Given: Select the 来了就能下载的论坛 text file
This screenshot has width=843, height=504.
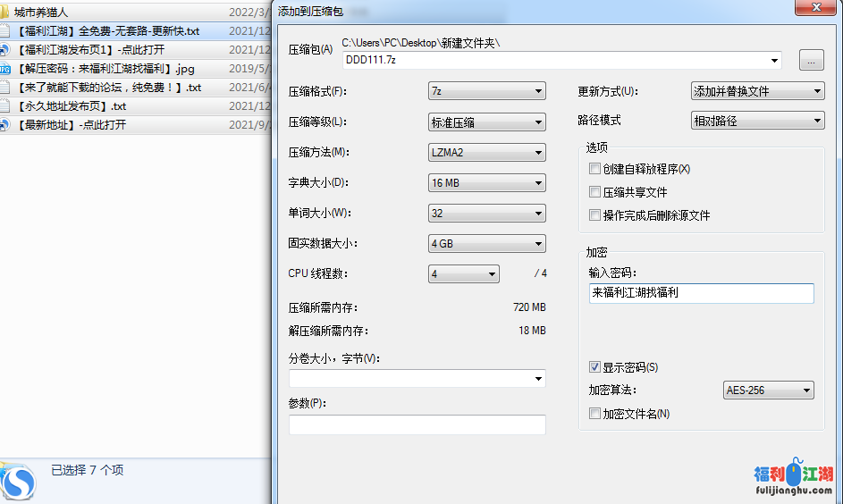Looking at the screenshot, I should [107, 88].
